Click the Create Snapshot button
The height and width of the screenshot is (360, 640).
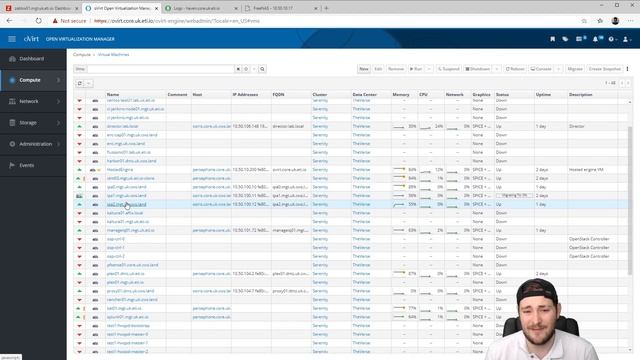[604, 69]
